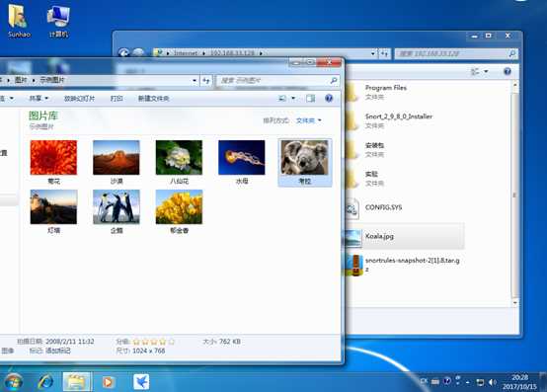Open the view options arrow in the network window
Image resolution: width=547 pixels, height=392 pixels.
tap(486, 71)
